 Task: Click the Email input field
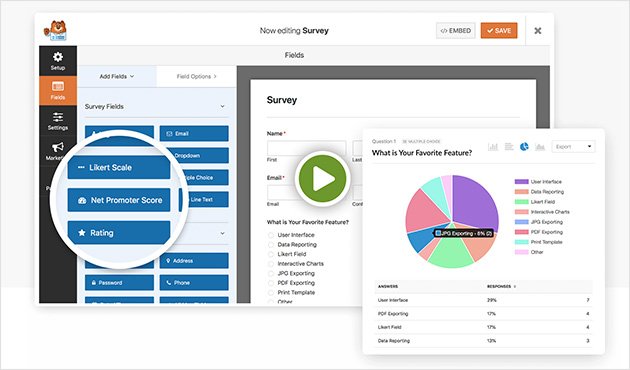pyautogui.click(x=283, y=193)
